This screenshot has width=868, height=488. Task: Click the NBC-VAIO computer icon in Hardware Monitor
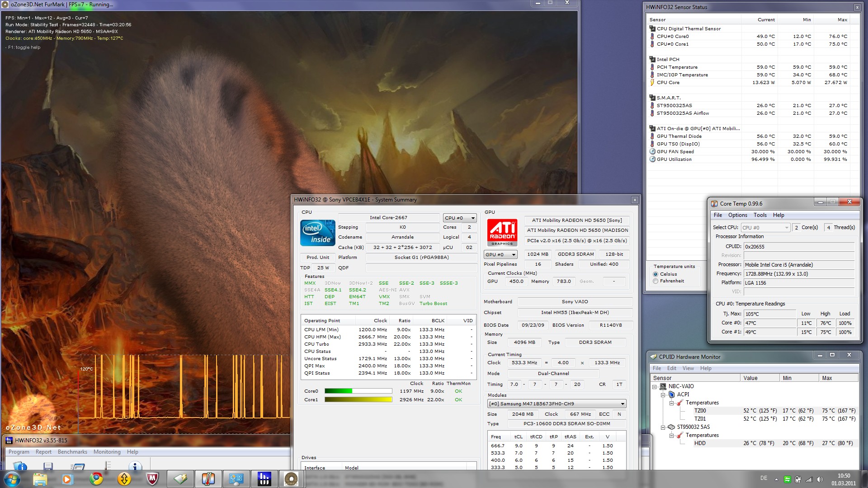click(663, 386)
